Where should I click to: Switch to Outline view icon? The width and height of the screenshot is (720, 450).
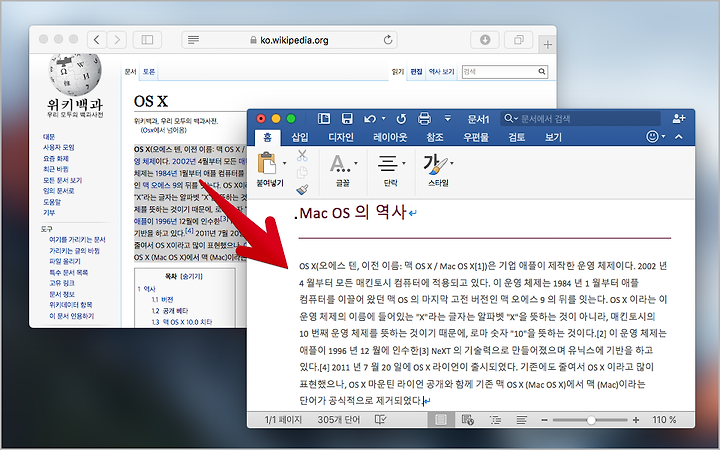pyautogui.click(x=495, y=420)
